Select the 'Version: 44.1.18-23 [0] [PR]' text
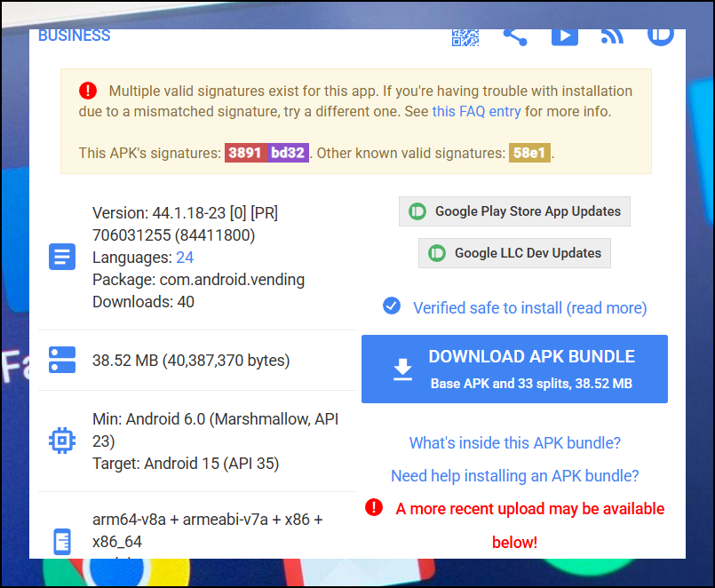 (185, 213)
